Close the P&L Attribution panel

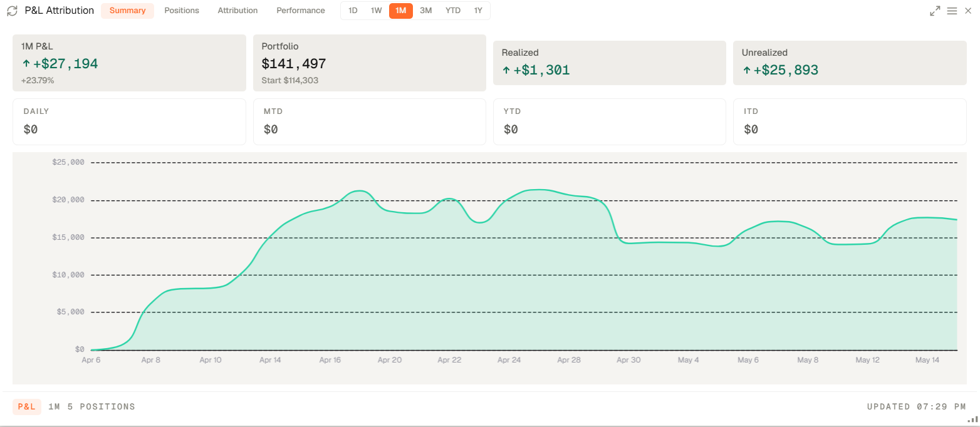coord(967,11)
